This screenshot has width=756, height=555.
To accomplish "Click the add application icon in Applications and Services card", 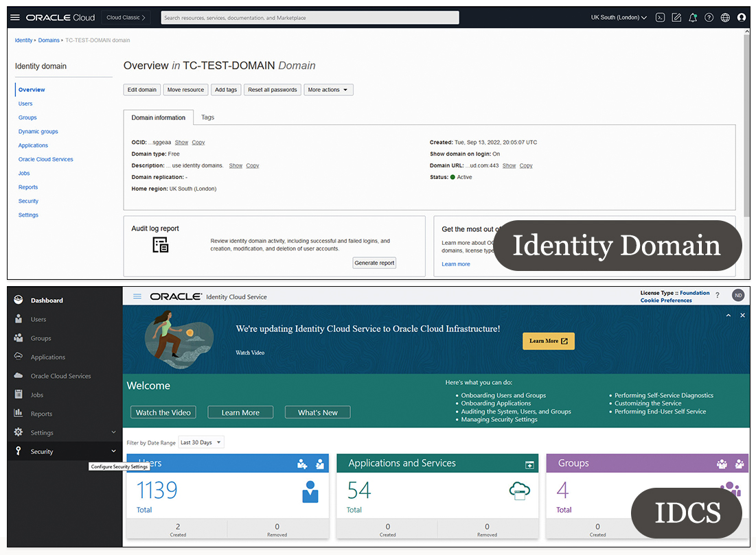I will tap(529, 464).
